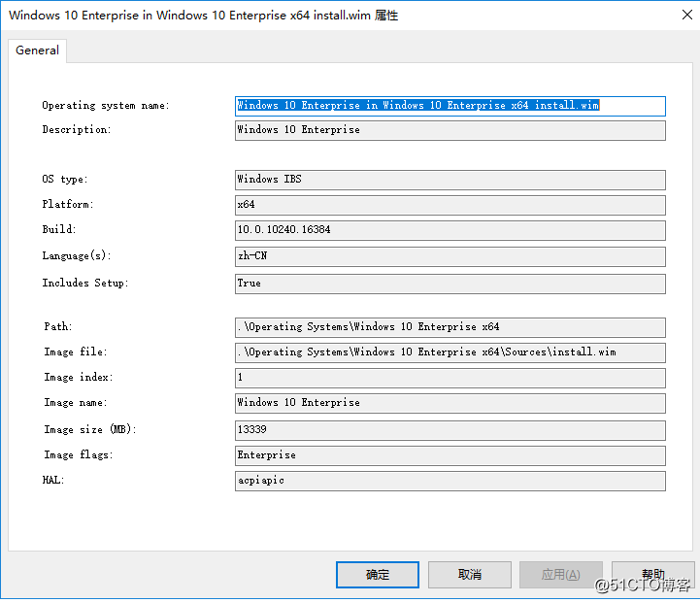Click the 'Operating system name:' label
This screenshot has width=700, height=603.
(x=106, y=106)
